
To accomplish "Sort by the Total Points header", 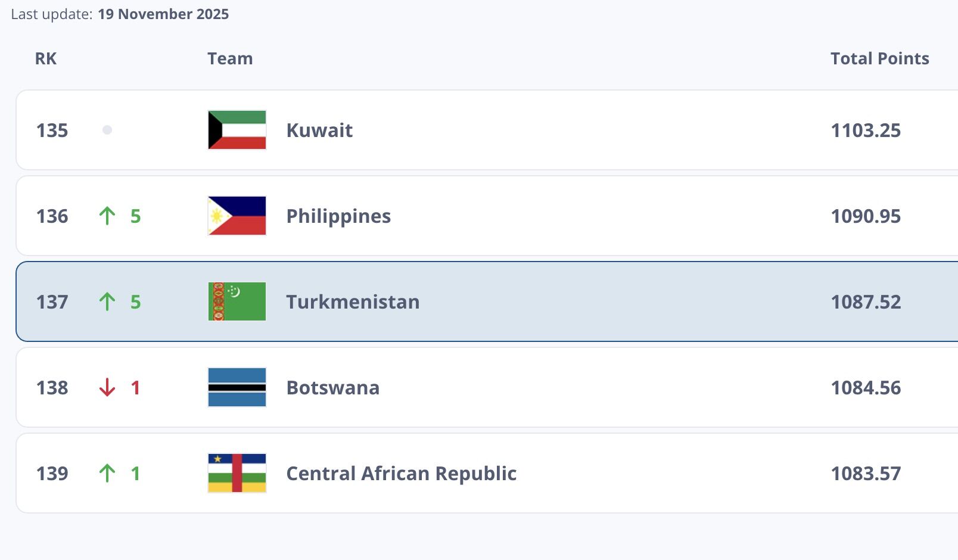I will pos(879,58).
